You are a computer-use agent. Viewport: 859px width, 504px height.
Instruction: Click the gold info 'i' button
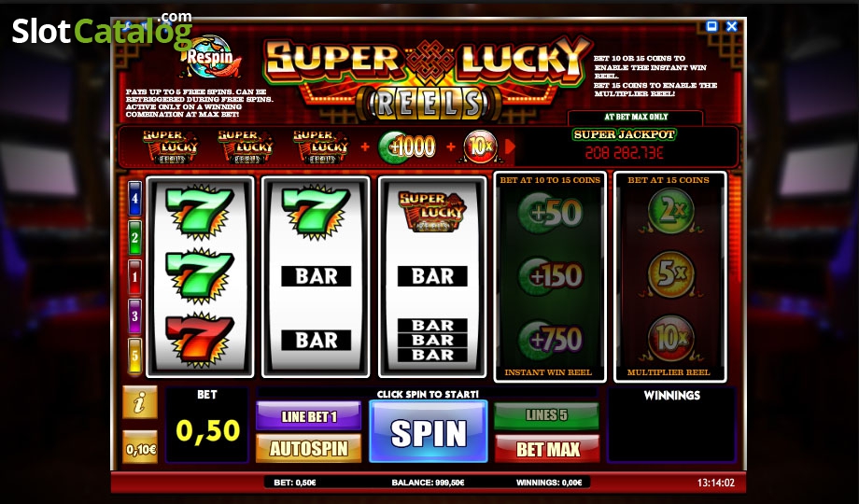(x=140, y=402)
